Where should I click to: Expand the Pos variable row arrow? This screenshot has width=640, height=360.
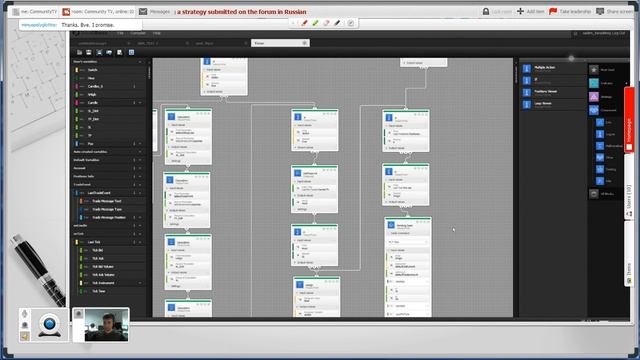140,144
